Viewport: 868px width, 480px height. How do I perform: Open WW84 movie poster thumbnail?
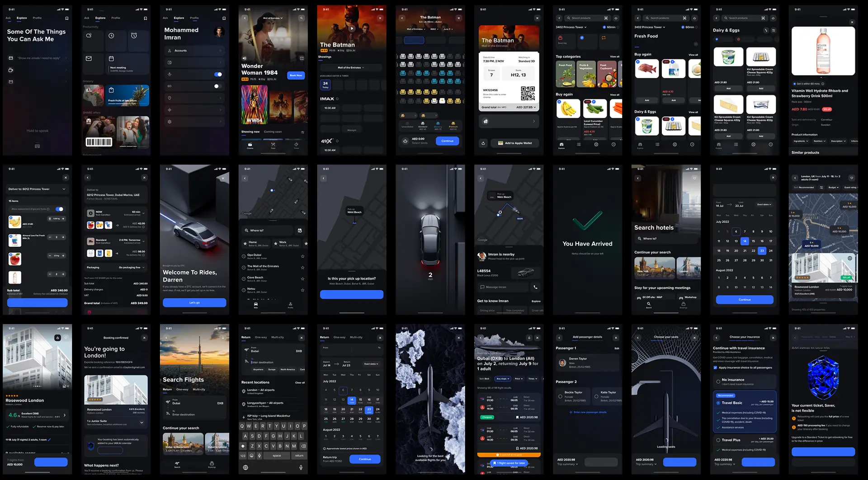(254, 104)
